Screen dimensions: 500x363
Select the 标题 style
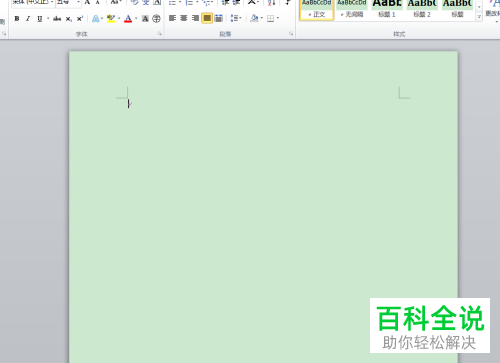pos(457,9)
